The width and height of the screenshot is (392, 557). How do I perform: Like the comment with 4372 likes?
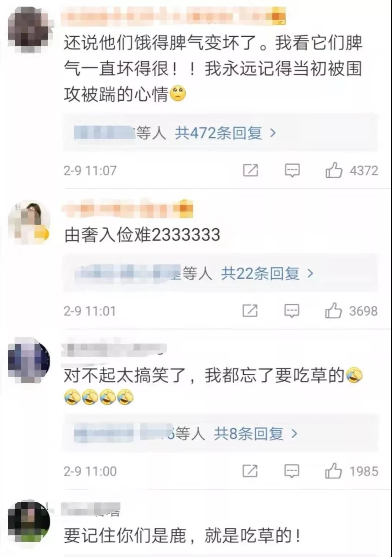(x=334, y=170)
